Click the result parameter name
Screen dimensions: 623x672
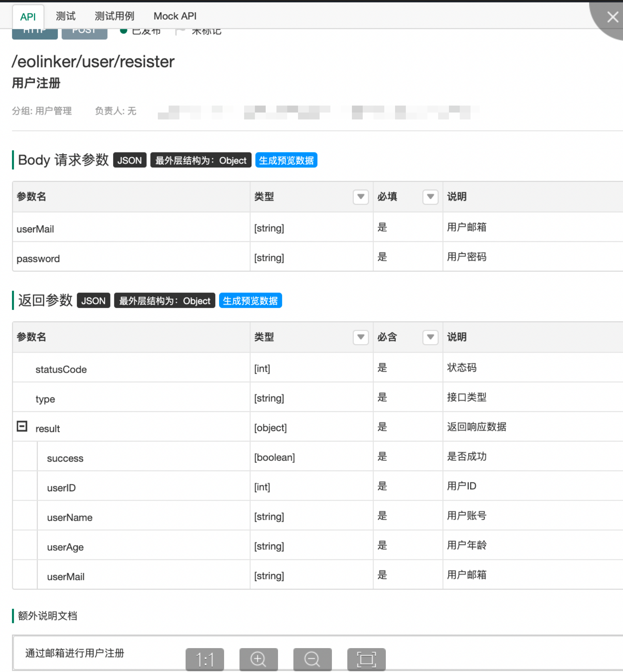point(47,429)
